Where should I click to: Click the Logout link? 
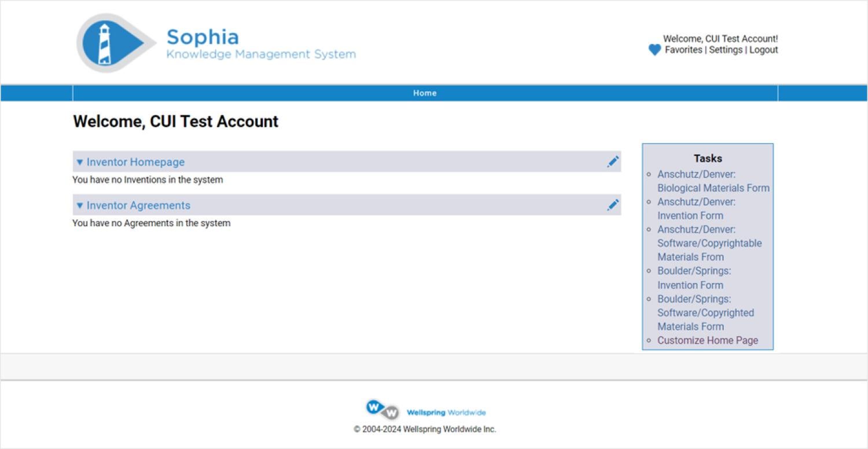point(764,50)
